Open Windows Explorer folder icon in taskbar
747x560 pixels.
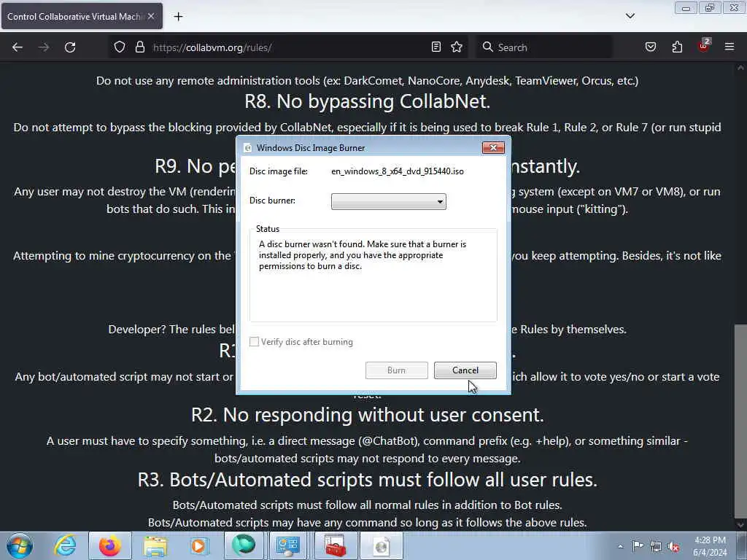pos(155,546)
